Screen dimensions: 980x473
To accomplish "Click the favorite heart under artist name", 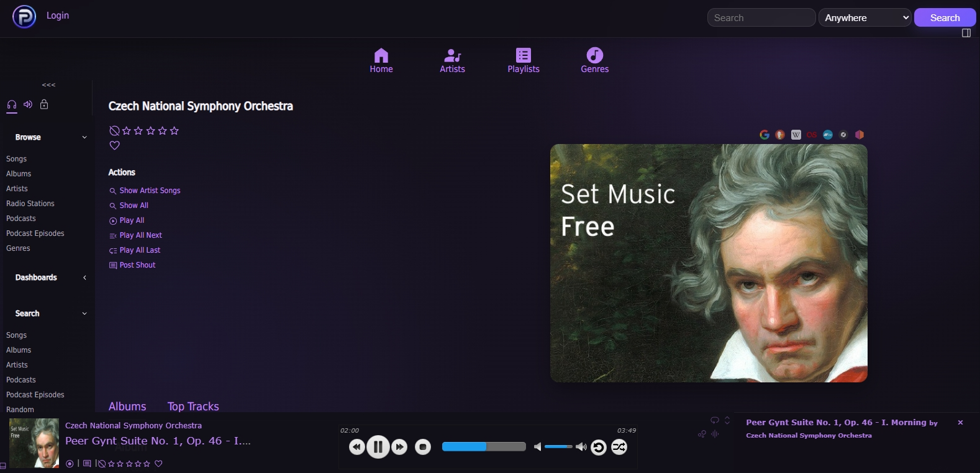I will pos(114,145).
